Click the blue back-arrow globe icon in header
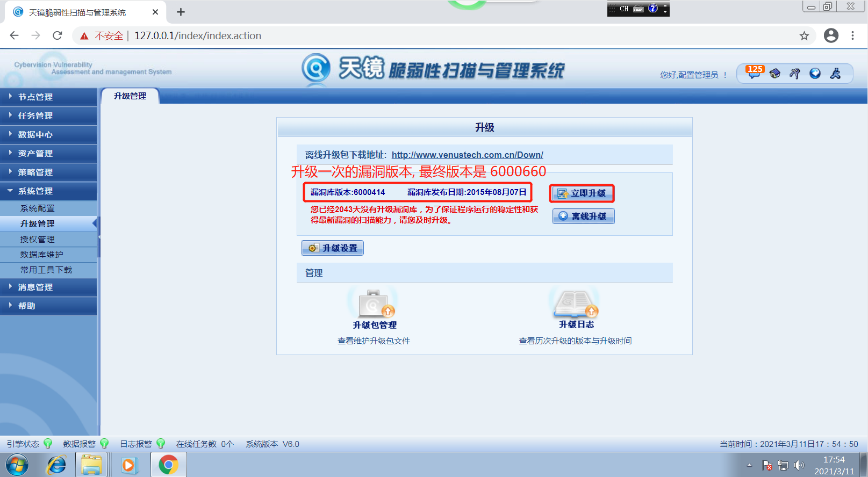868x477 pixels. pos(815,74)
